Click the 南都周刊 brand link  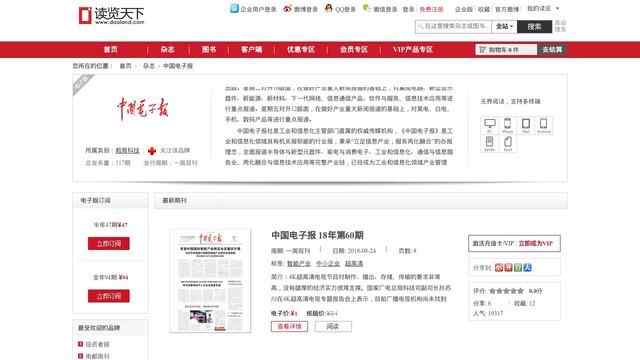98,356
